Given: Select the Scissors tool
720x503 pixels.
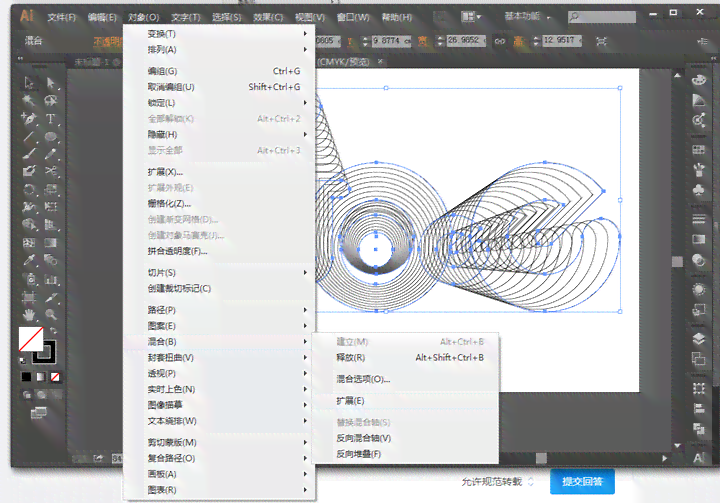Looking at the screenshot, I should click(51, 171).
